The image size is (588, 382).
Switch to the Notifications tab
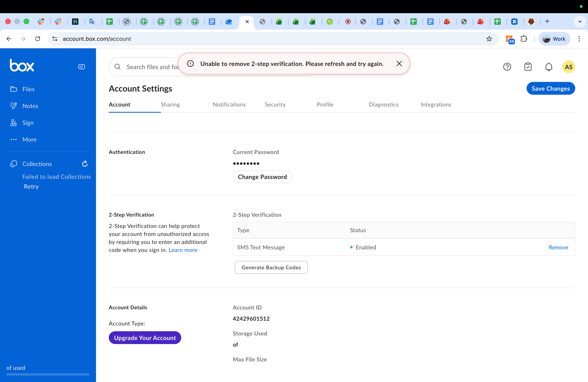[229, 104]
